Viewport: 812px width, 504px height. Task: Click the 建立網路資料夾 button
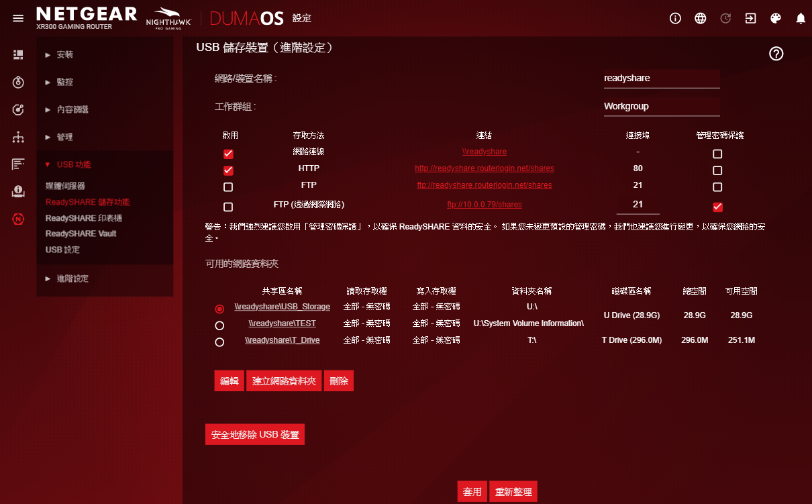284,381
